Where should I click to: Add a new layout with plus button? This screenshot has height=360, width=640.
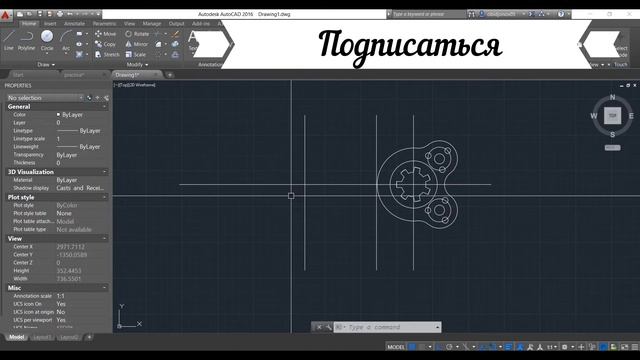(89, 337)
